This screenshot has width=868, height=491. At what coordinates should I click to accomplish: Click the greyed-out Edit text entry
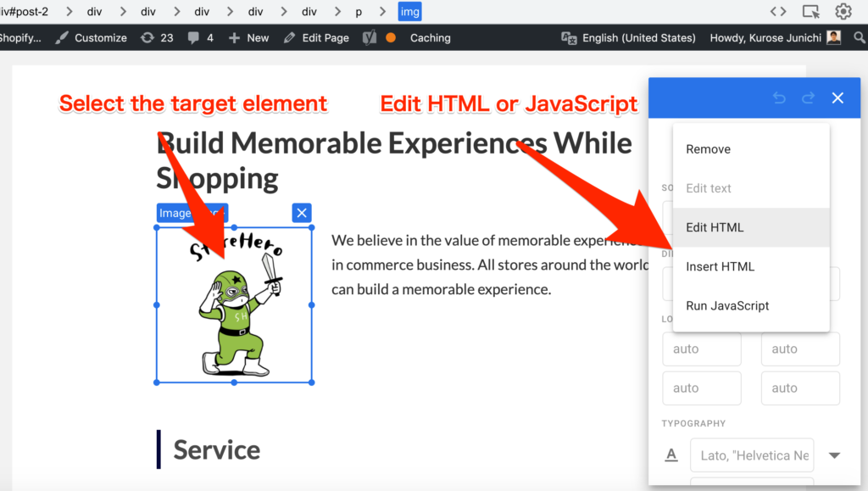(x=751, y=188)
